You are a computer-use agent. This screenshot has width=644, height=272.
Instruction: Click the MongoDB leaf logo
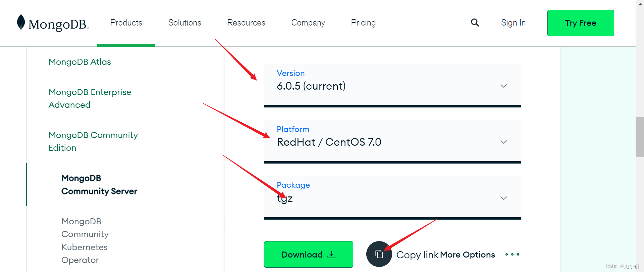tap(53, 23)
